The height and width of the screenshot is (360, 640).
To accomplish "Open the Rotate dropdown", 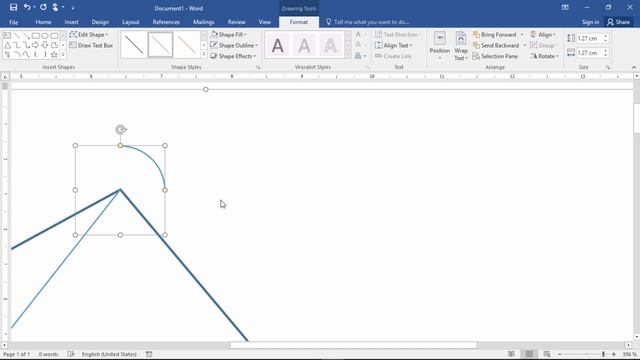I will click(x=544, y=56).
